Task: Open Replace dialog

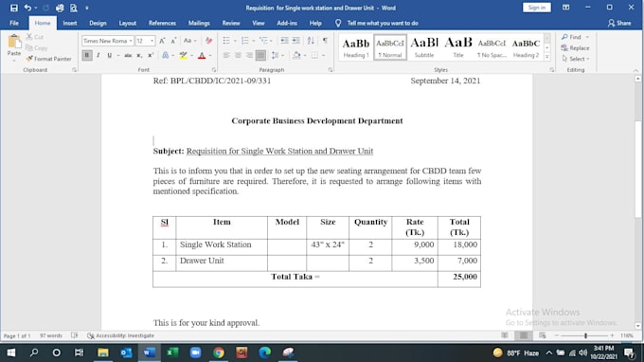Action: pos(576,48)
